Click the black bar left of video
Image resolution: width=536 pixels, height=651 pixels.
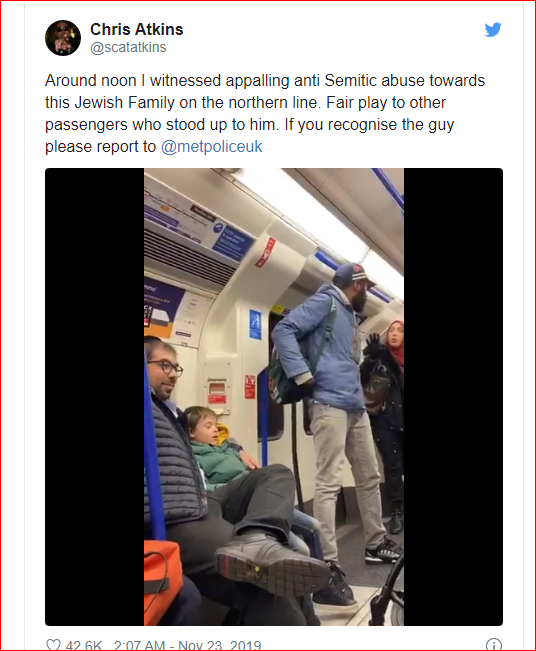[95, 396]
